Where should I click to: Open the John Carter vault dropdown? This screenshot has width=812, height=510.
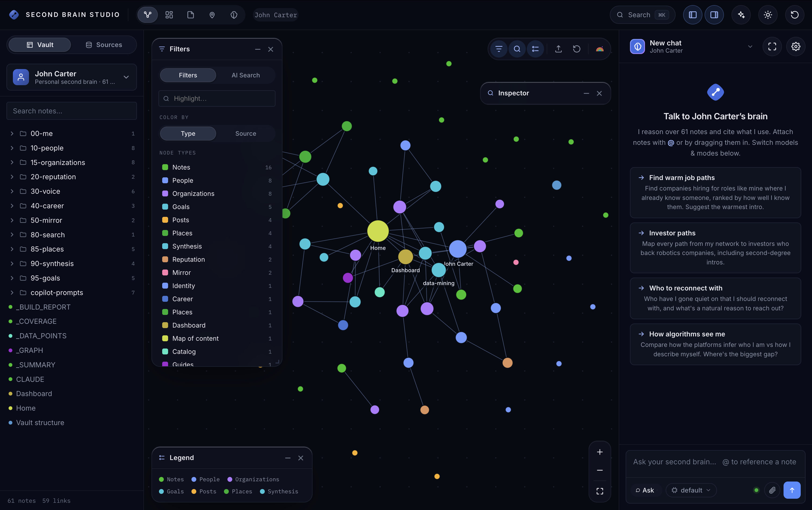[x=71, y=77]
